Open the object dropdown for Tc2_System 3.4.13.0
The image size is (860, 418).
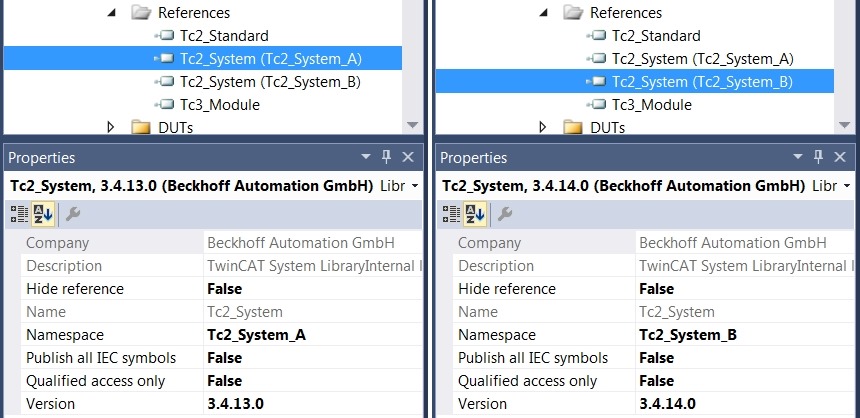tap(415, 186)
